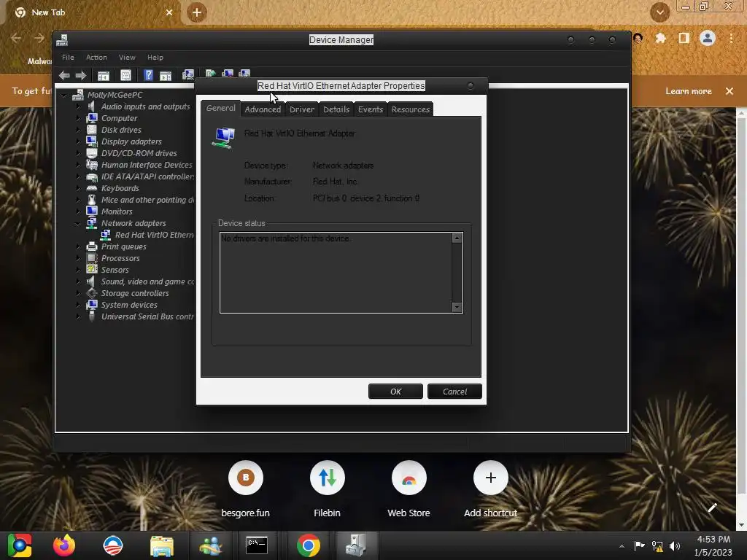This screenshot has width=747, height=560.
Task: Click the Google Chrome taskbar icon
Action: pyautogui.click(x=309, y=545)
